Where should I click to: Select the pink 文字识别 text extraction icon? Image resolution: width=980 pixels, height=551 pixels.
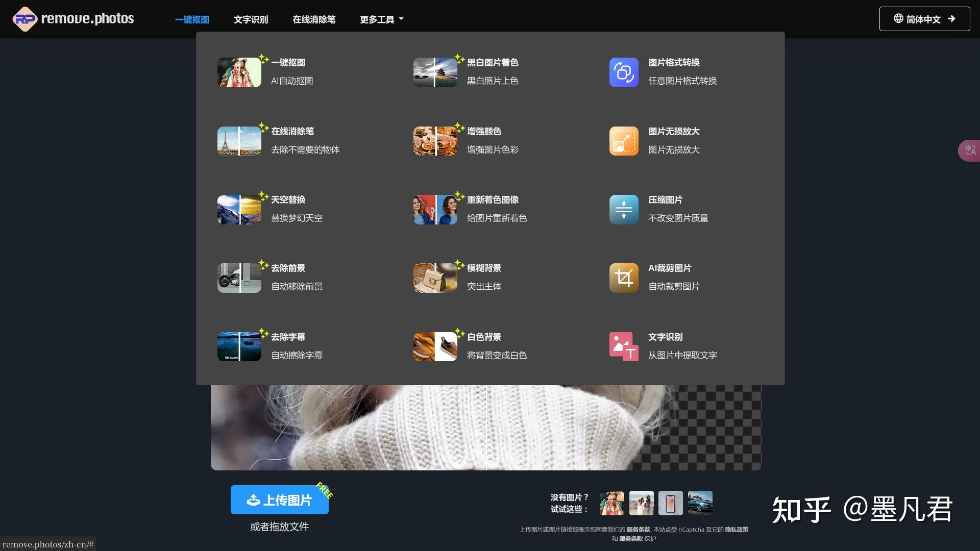click(623, 346)
